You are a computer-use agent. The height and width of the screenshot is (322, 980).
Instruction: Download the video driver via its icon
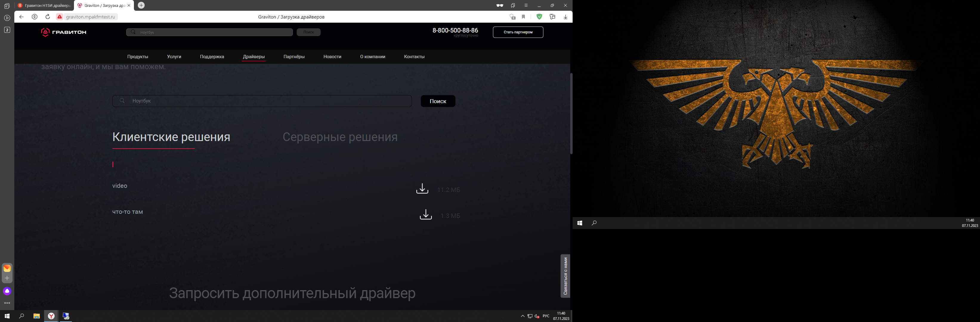pos(422,188)
